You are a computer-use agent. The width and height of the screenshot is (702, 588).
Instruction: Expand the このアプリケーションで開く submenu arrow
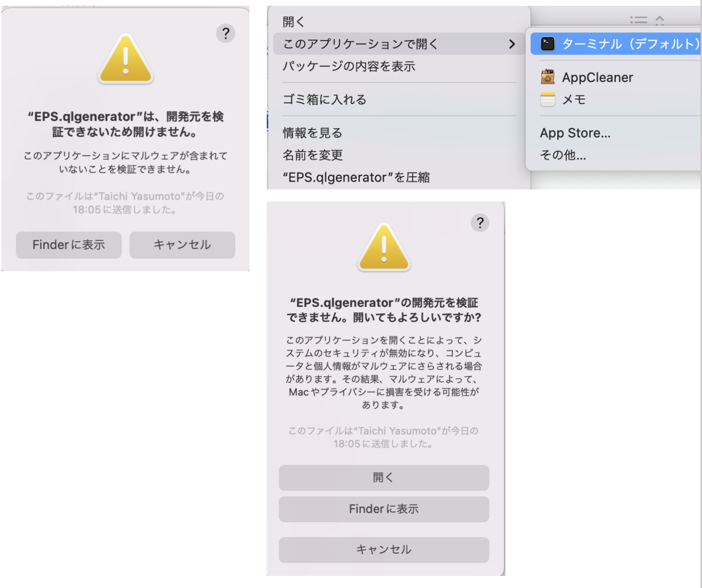coord(512,44)
